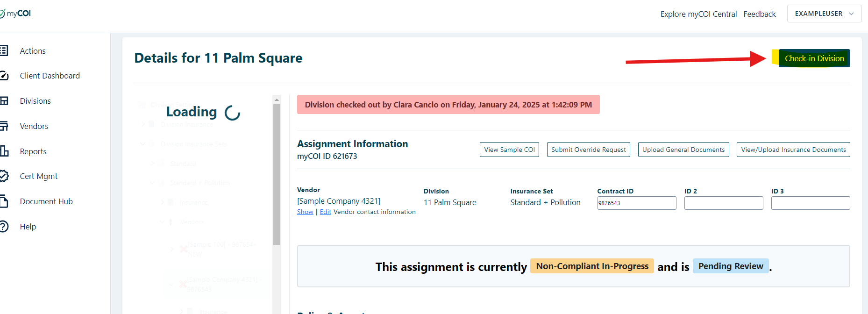Click View/Upload Insurance Documents button

tap(793, 150)
